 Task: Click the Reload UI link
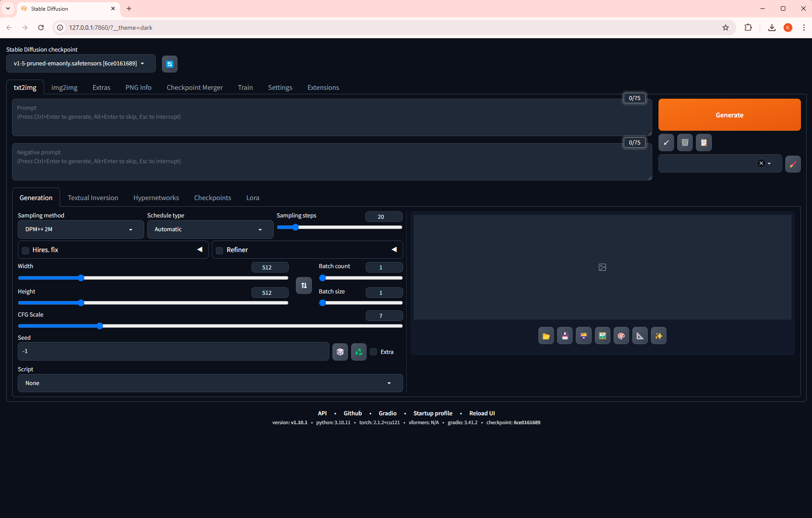[482, 413]
